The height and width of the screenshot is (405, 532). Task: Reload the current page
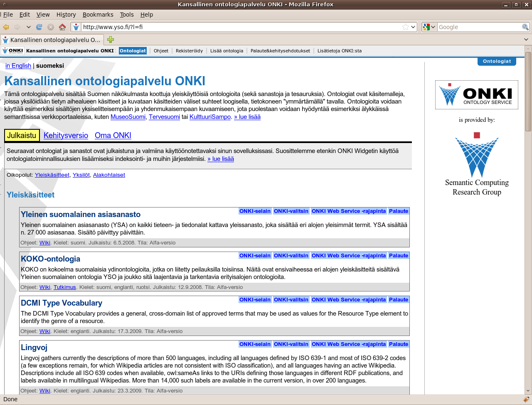pos(39,27)
